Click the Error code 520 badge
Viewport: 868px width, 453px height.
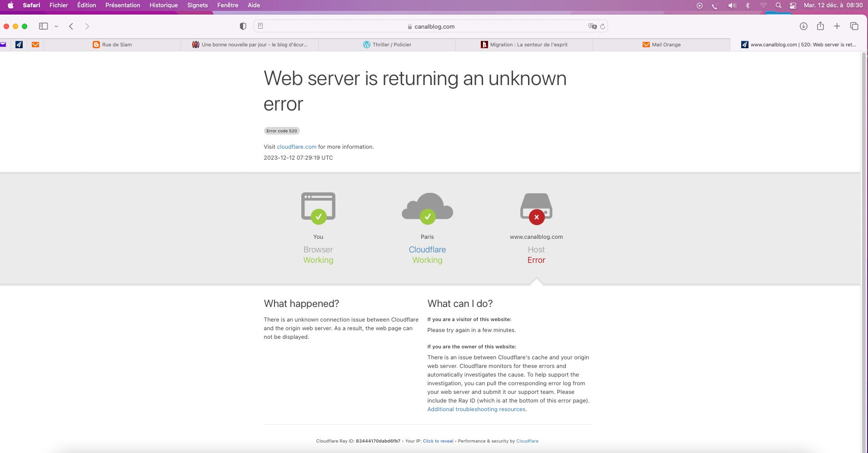[282, 131]
